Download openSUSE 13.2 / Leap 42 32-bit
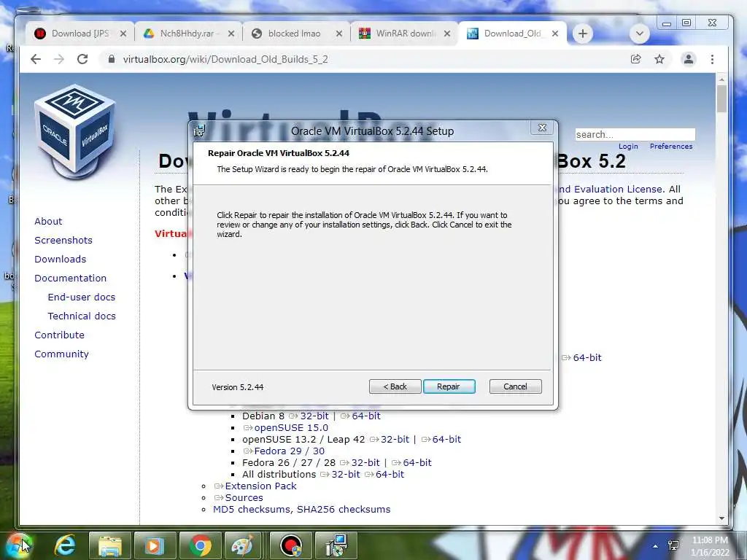Screen dimensions: 747x560 click(395, 439)
